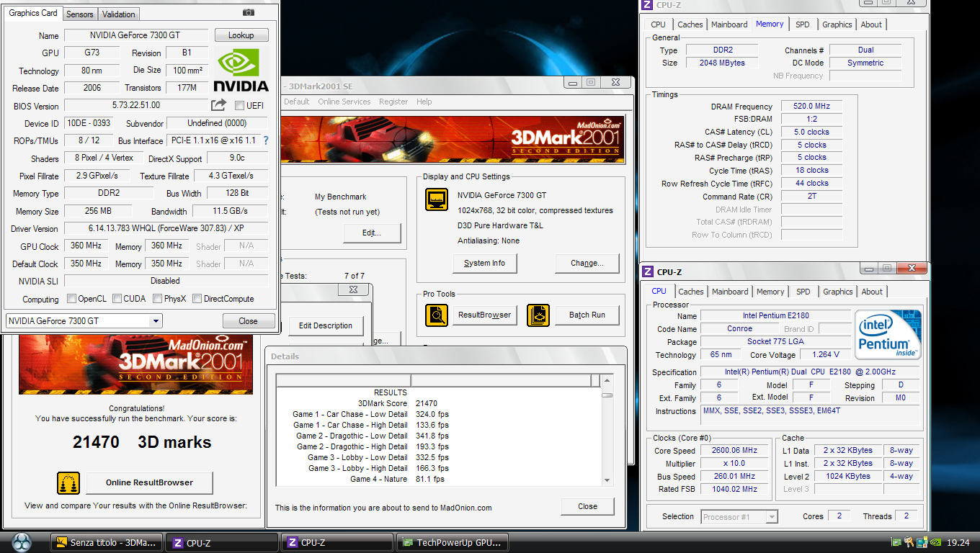
Task: Open the TechPowerUp GPU-Z taskbar item
Action: click(453, 542)
